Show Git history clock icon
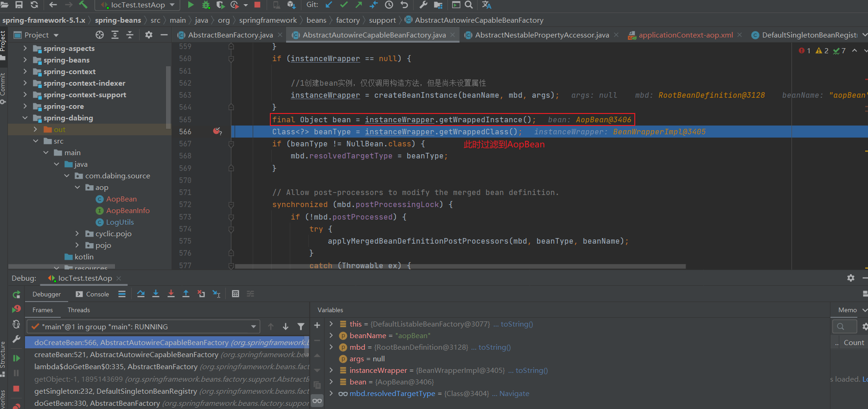Screen dimensions: 868x409 [389, 5]
